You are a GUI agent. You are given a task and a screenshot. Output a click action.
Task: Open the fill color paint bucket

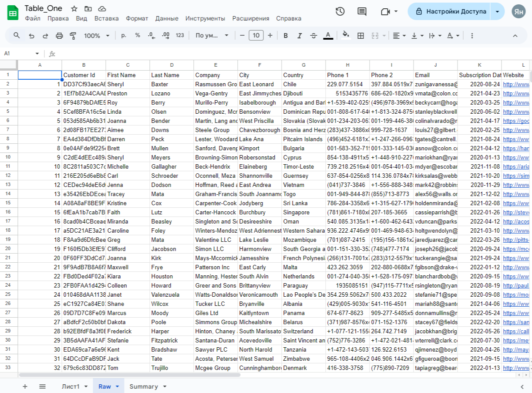click(x=346, y=36)
